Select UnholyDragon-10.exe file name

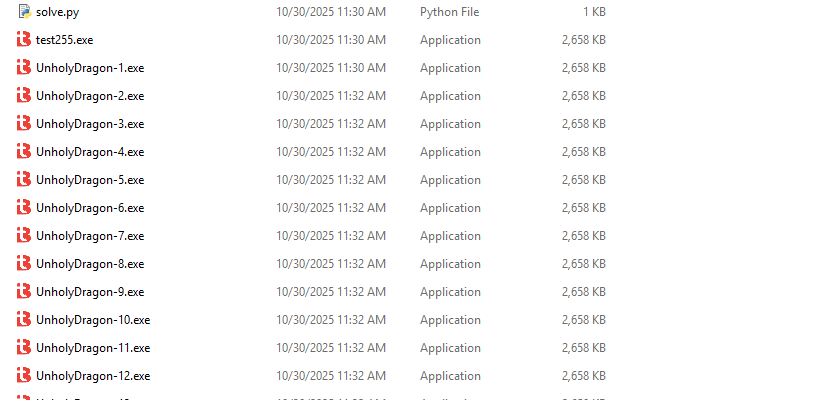pyautogui.click(x=93, y=320)
